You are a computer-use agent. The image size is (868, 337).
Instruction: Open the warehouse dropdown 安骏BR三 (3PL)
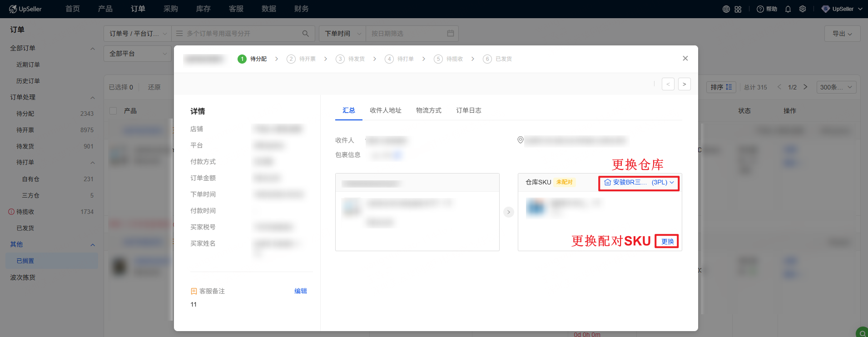coord(639,183)
